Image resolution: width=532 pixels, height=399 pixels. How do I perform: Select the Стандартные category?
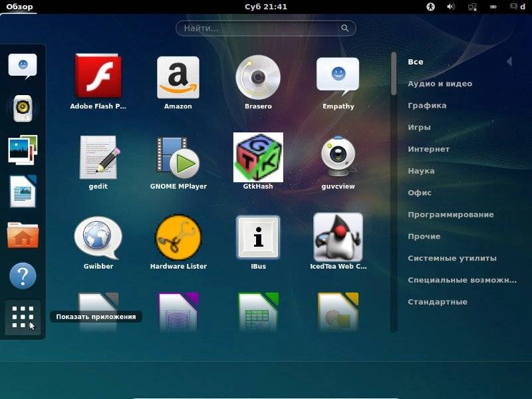click(x=438, y=302)
